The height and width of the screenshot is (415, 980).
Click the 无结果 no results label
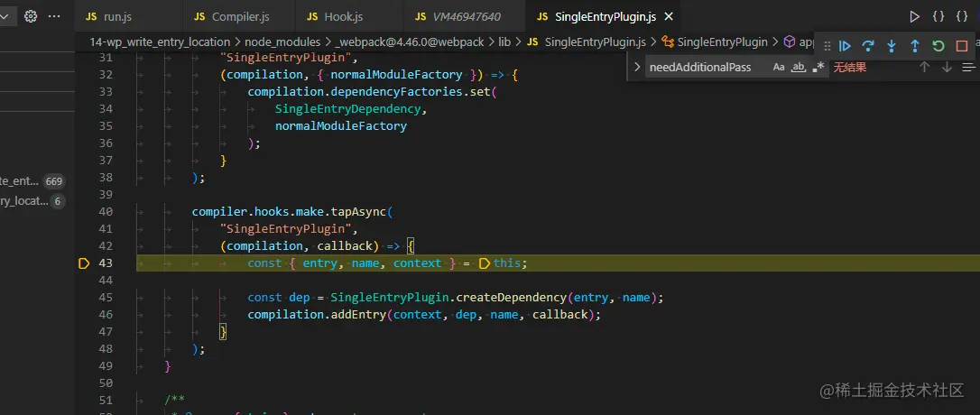(x=850, y=67)
